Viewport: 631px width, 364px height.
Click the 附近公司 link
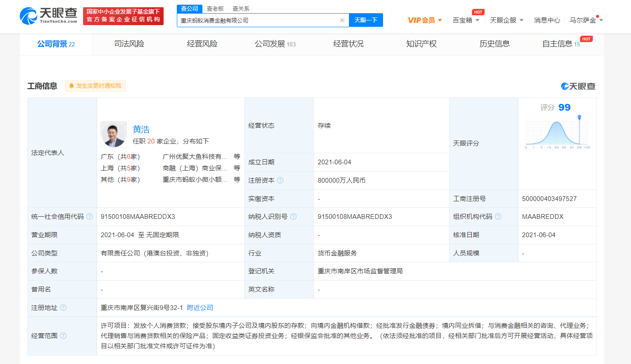(x=200, y=308)
